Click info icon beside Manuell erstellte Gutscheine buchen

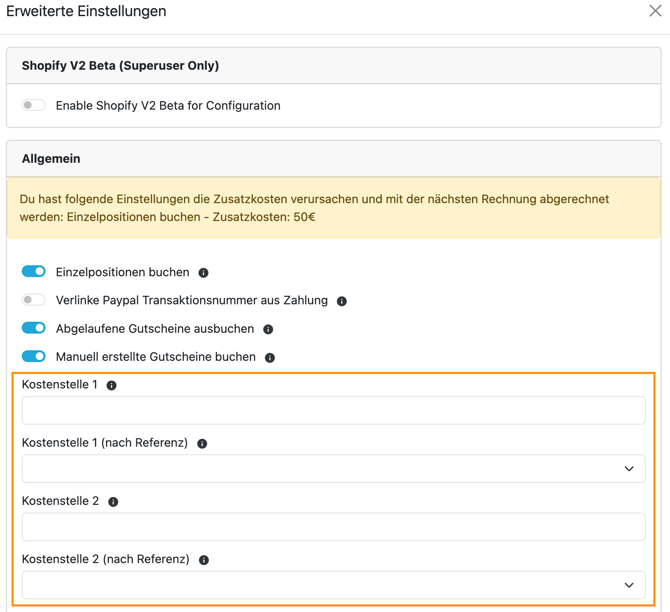270,357
